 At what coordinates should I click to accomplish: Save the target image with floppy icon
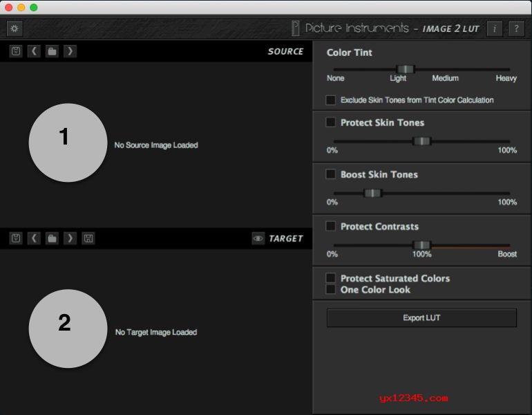tap(88, 238)
